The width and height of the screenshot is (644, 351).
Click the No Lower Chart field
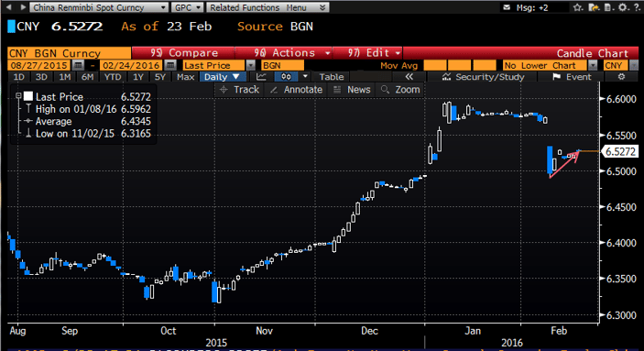coord(545,65)
